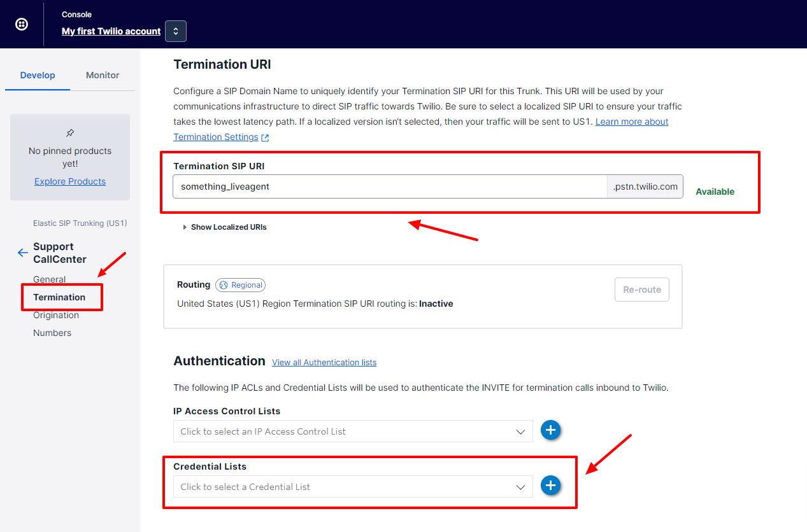Viewport: 807px width, 532px height.
Task: Click external link icon after Termination Settings
Action: tap(265, 137)
